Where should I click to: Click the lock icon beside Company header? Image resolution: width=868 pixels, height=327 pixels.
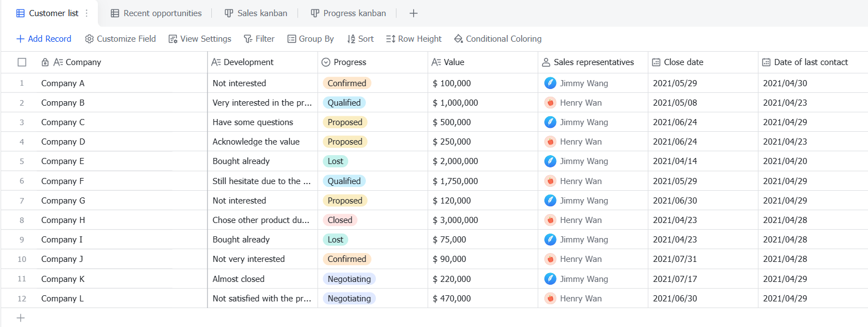(x=45, y=62)
